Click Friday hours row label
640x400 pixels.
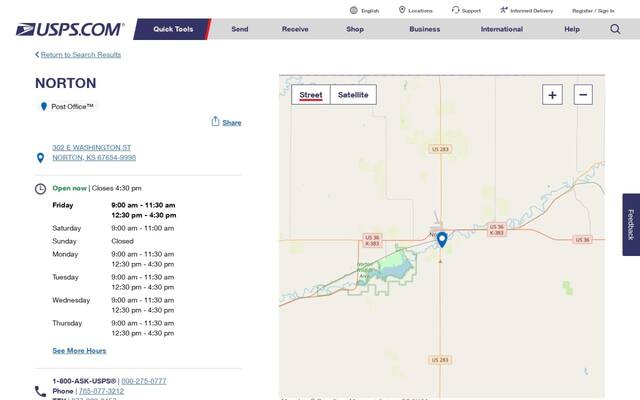[x=62, y=205]
